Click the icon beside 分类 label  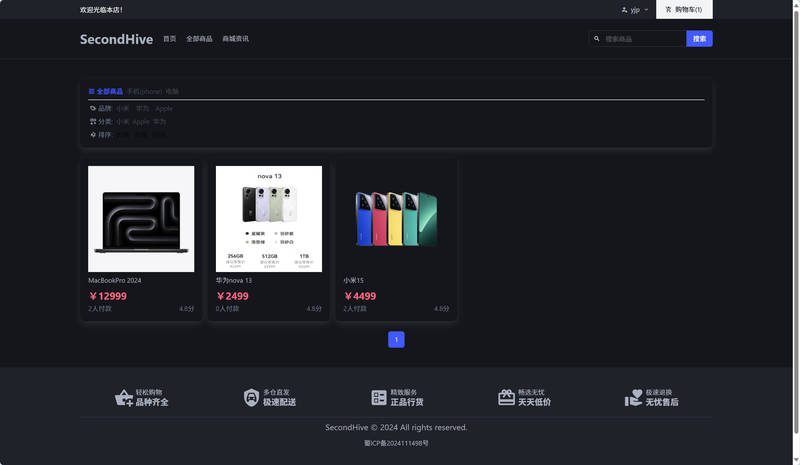click(x=93, y=121)
